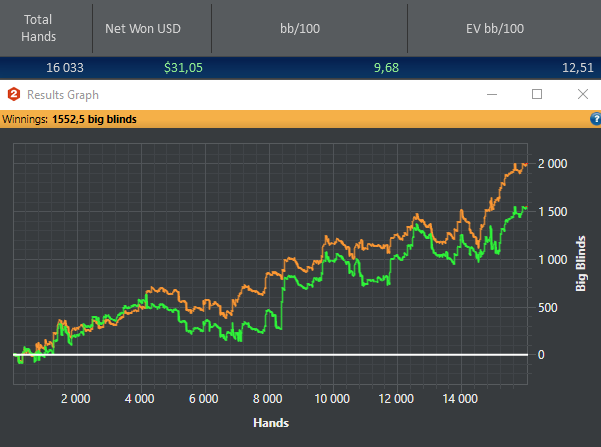Click the Results Graph window title
601x447 pixels.
click(63, 95)
